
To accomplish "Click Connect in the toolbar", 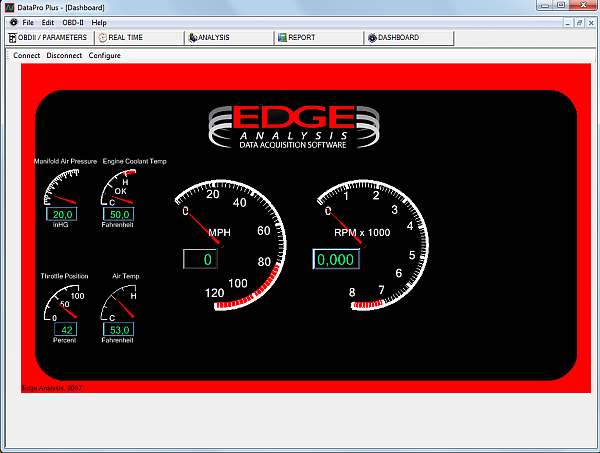I will 26,55.
